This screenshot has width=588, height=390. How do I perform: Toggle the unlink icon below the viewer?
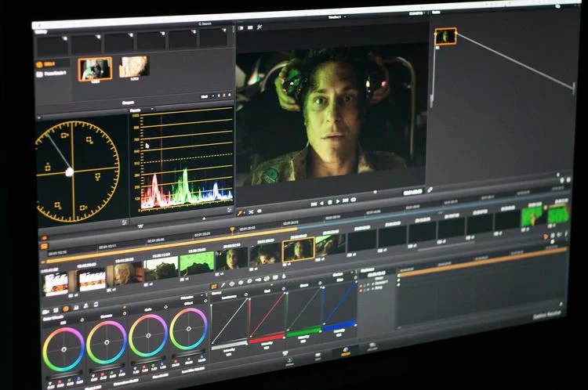coord(251,211)
